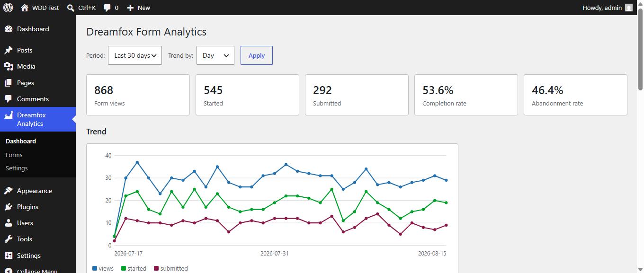Open the comments bubble icon in admin bar

(107, 8)
